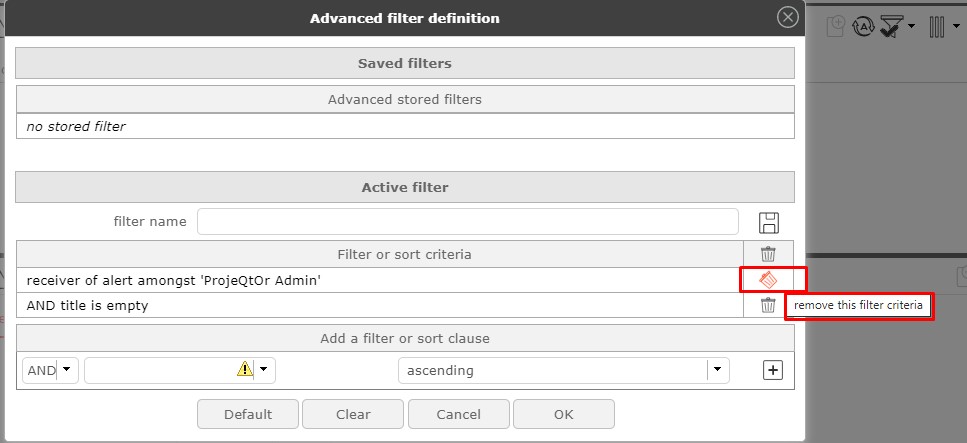Screen dimensions: 967x443
Task: Confirm the filter with OK
Action: click(564, 414)
